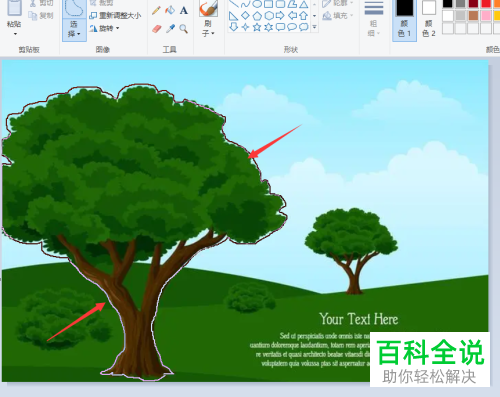Select the Four-point star shape
The image size is (500, 397).
(x=245, y=27)
